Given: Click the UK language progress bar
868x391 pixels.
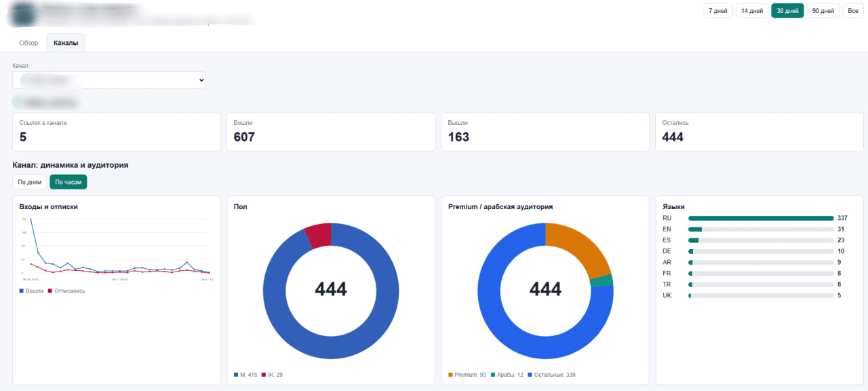Looking at the screenshot, I should click(761, 295).
